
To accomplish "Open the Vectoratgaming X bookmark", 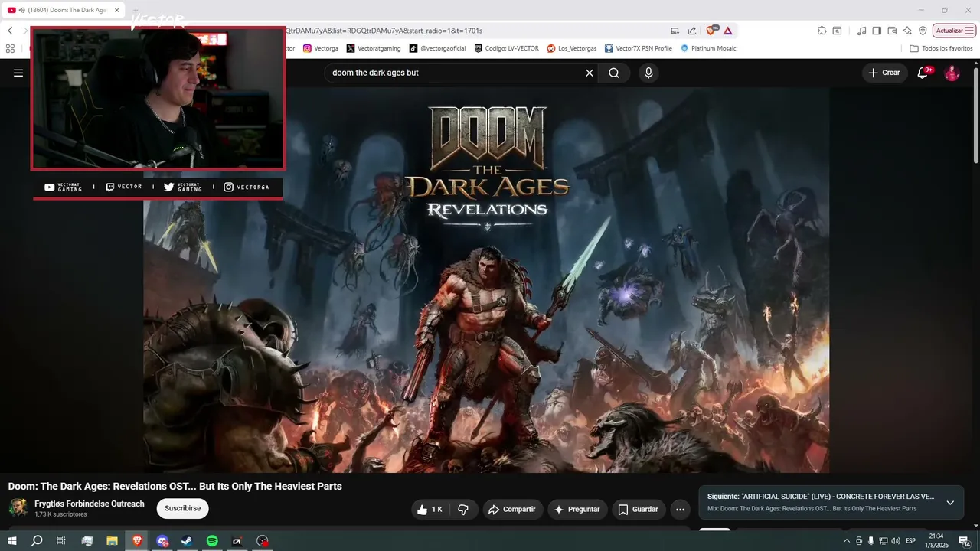I will [373, 48].
